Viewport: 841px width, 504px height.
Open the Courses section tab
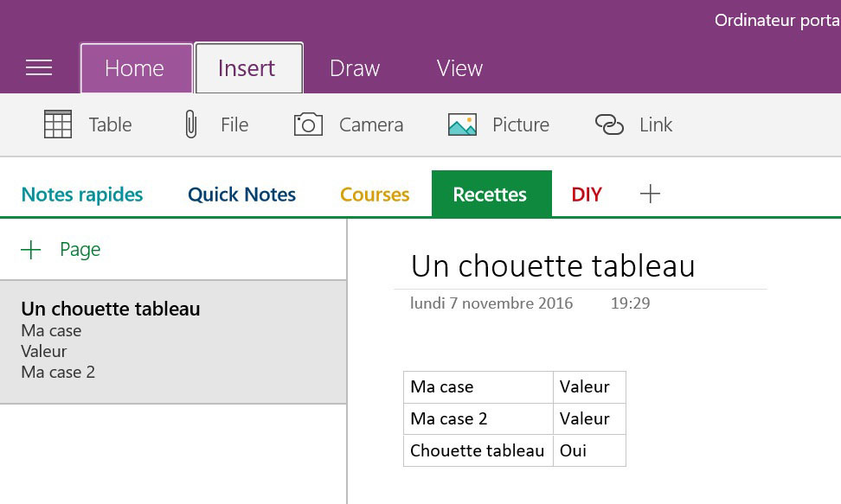(x=375, y=195)
